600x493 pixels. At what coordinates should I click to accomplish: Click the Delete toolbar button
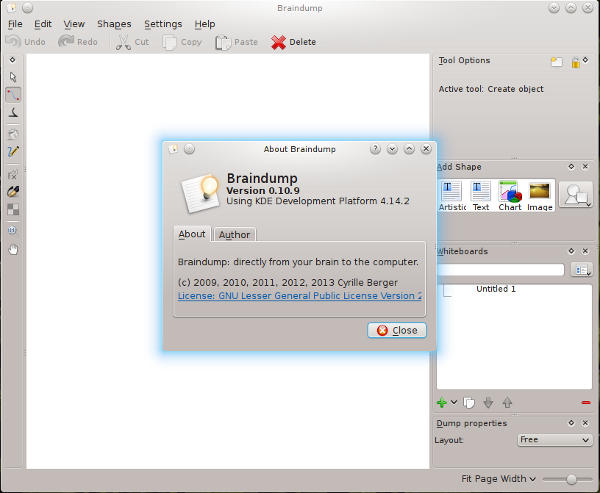coord(293,42)
